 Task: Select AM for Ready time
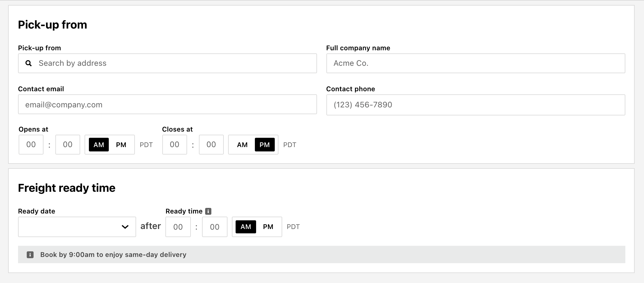point(246,227)
